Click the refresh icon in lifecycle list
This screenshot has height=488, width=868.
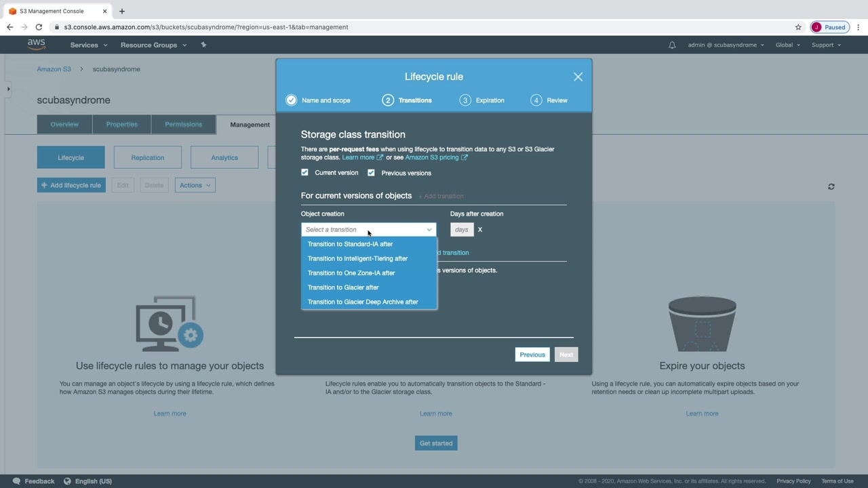831,186
